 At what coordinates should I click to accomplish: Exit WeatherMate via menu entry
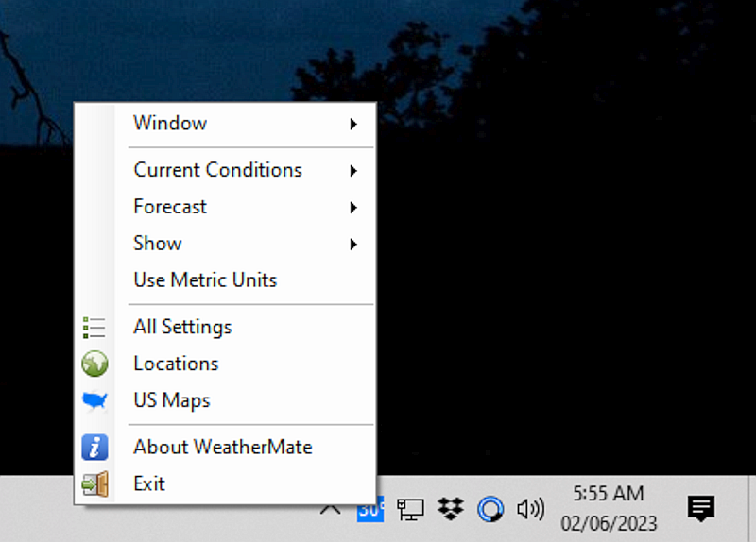tap(225, 483)
